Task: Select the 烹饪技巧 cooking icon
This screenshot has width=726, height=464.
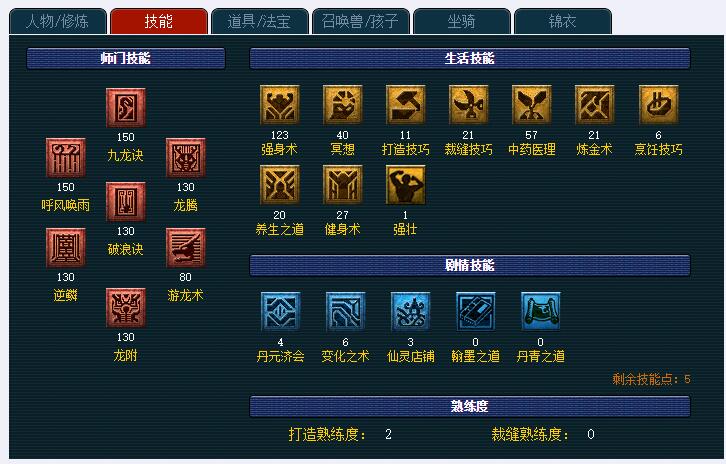Action: (x=658, y=105)
